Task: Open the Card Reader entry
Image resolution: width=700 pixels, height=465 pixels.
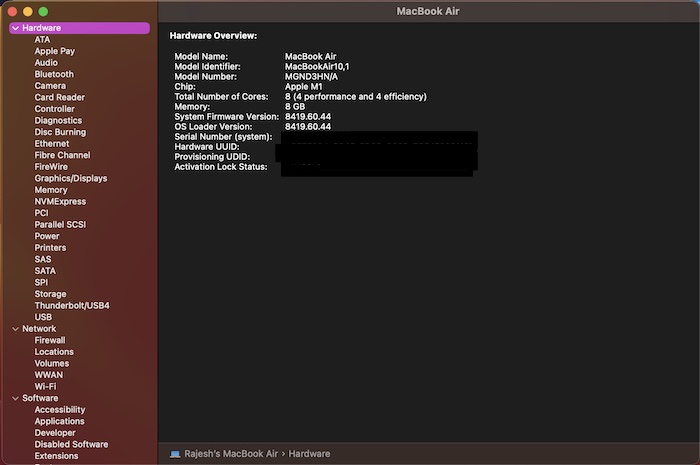Action: pyautogui.click(x=59, y=97)
